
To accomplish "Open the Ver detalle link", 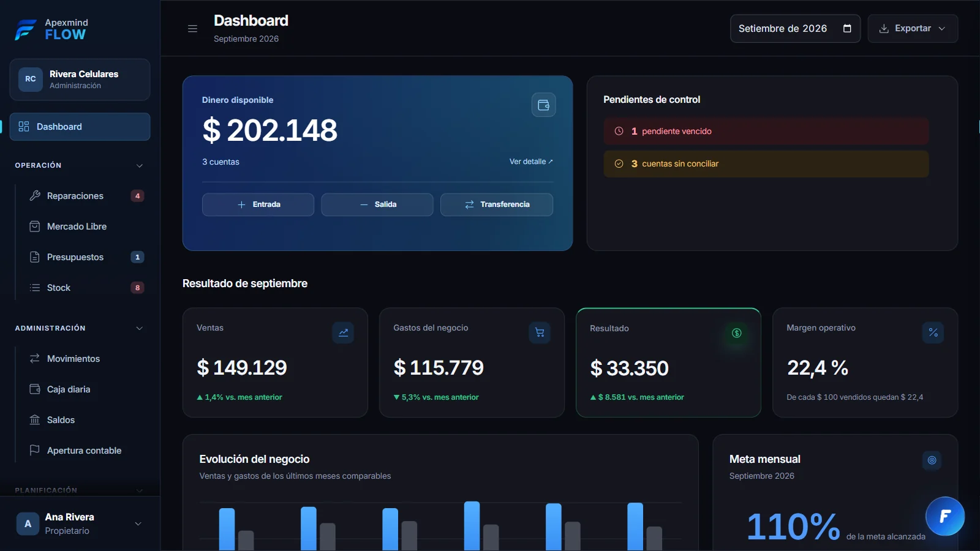I will [x=531, y=162].
